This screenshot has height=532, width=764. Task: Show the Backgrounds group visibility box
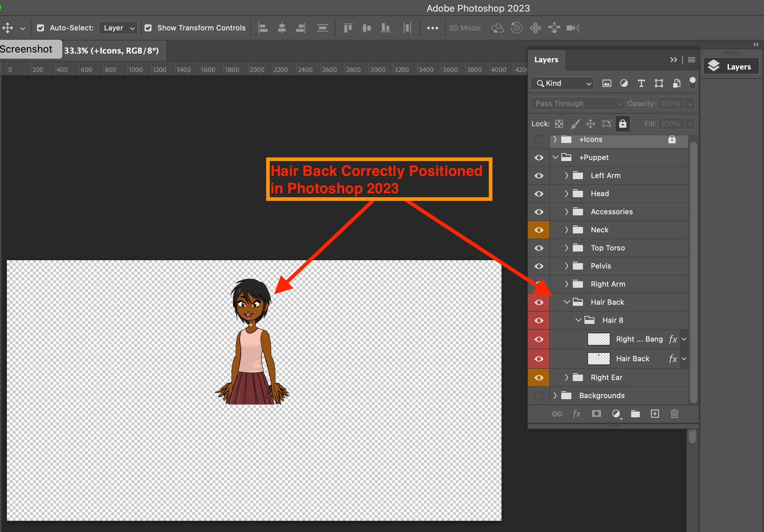[538, 396]
